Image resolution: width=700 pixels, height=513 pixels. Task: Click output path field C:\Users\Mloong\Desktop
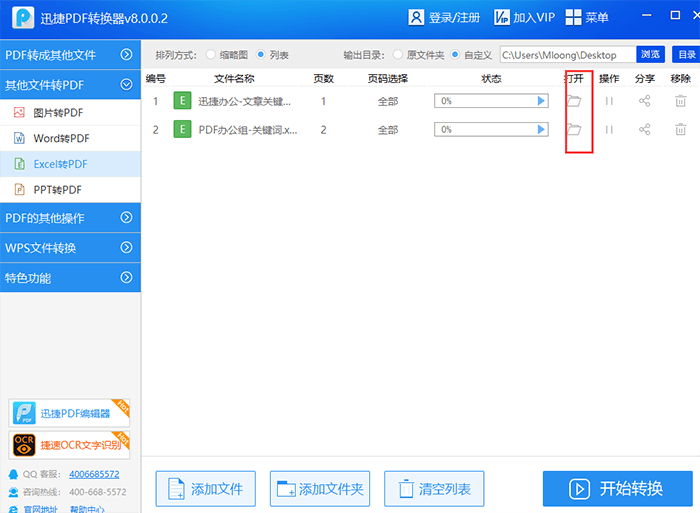click(568, 55)
